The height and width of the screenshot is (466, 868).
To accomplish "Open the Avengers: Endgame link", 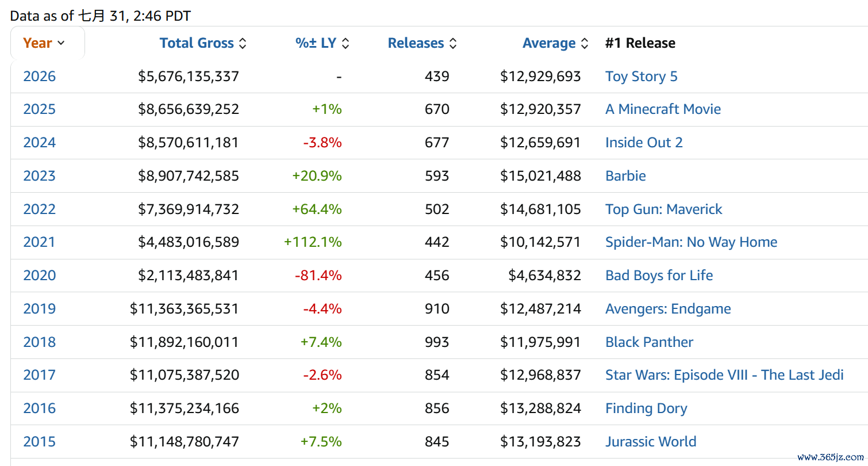I will point(668,309).
